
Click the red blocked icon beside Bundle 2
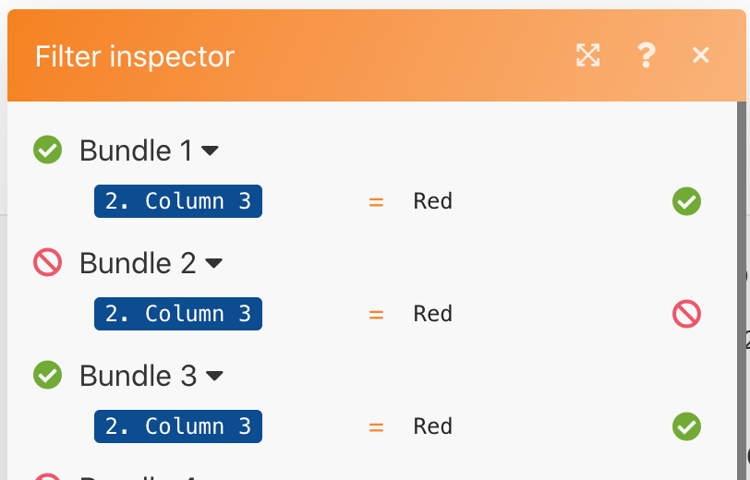click(x=48, y=263)
